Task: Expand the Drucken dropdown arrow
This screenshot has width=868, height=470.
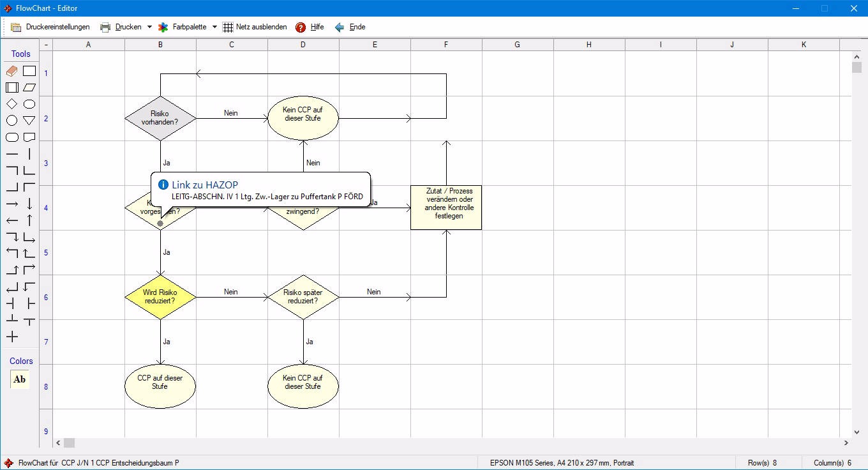Action: [x=149, y=27]
